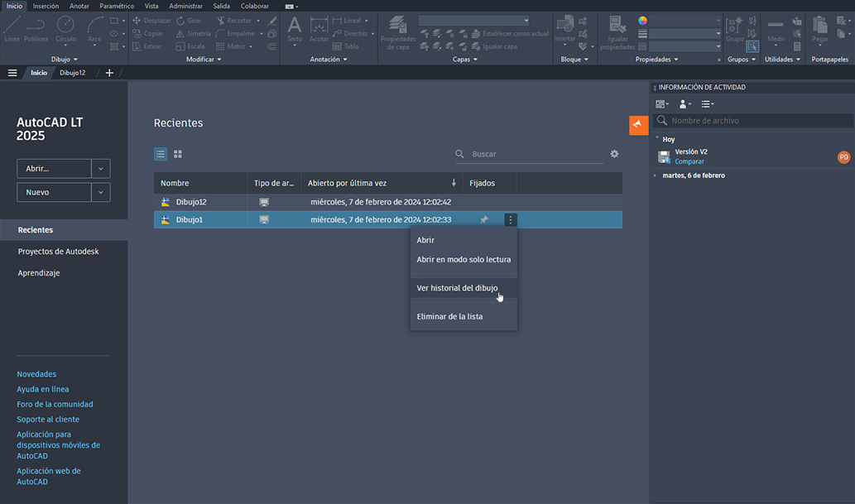
Task: Switch to the Dibujo12 document tab
Action: pos(73,73)
